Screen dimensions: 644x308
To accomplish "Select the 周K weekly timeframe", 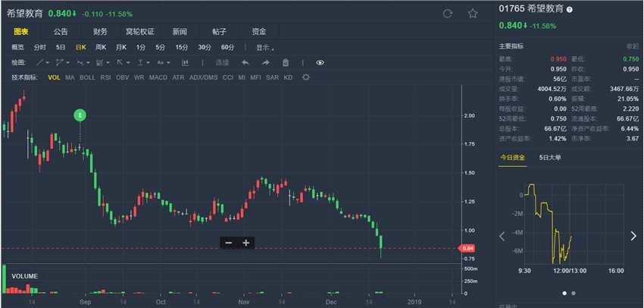I will tap(101, 48).
